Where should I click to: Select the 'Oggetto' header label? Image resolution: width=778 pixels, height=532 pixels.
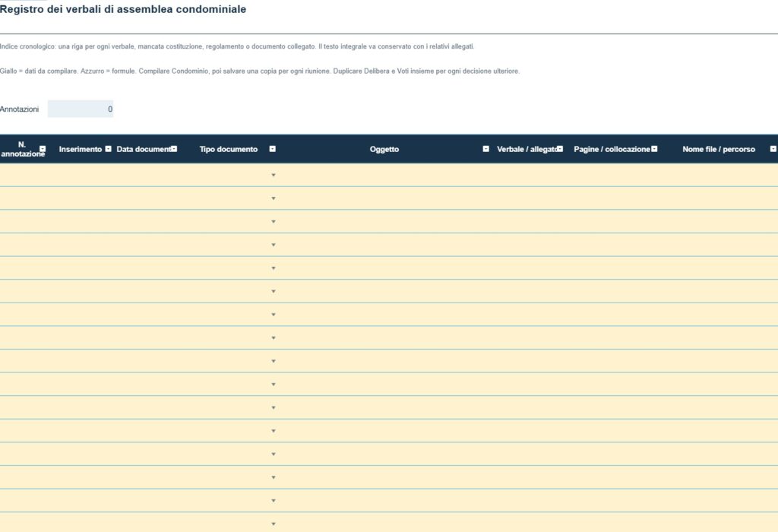(x=384, y=149)
